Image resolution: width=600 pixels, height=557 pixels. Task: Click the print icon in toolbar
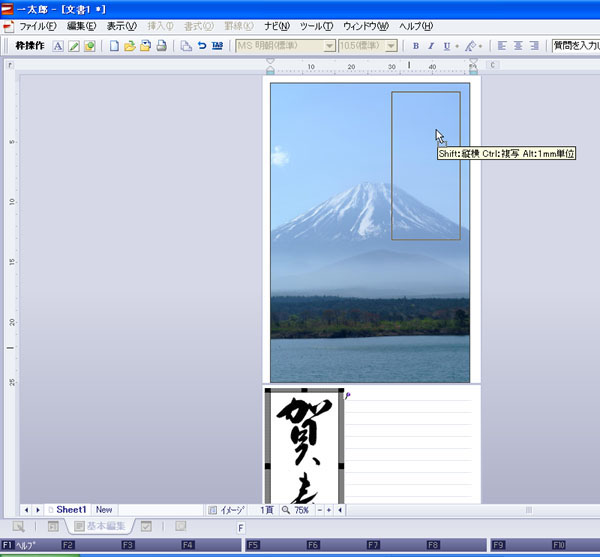tap(161, 46)
